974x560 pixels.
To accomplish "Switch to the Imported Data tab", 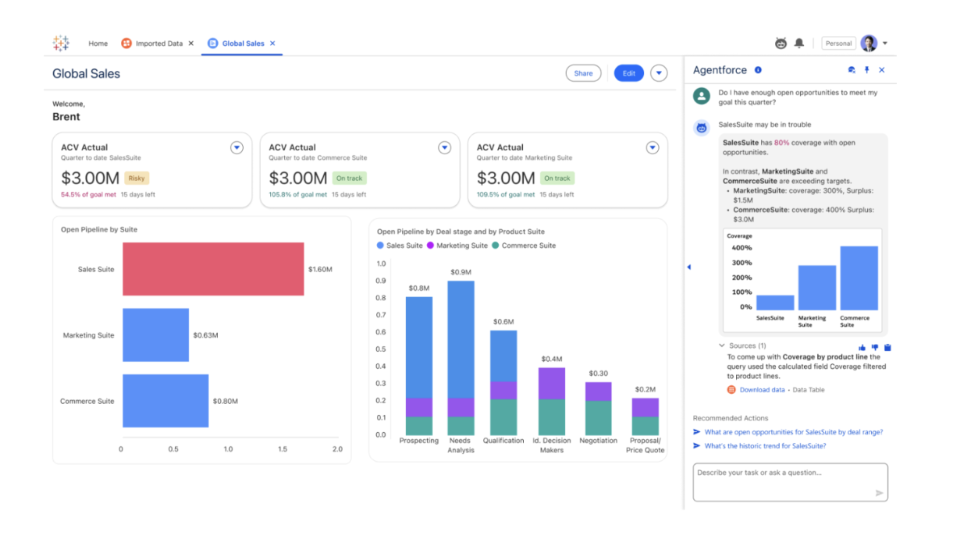I will click(158, 44).
